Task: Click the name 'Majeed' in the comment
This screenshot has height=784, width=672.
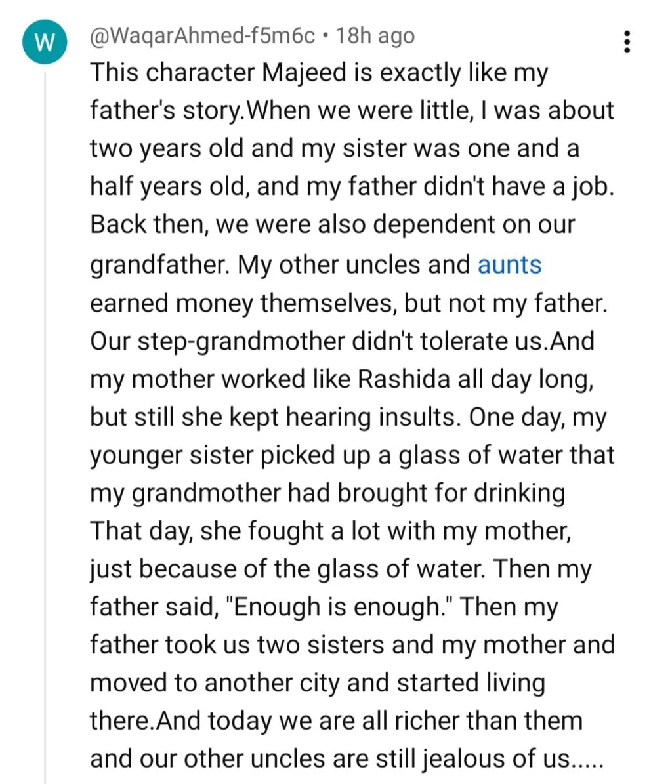Action: click(304, 72)
